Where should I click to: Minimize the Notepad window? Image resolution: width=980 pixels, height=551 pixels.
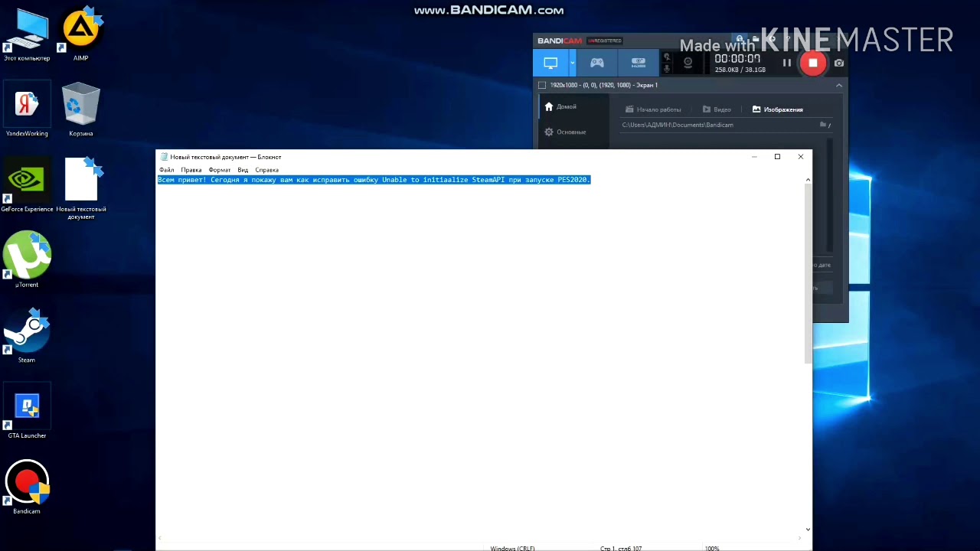pos(754,157)
